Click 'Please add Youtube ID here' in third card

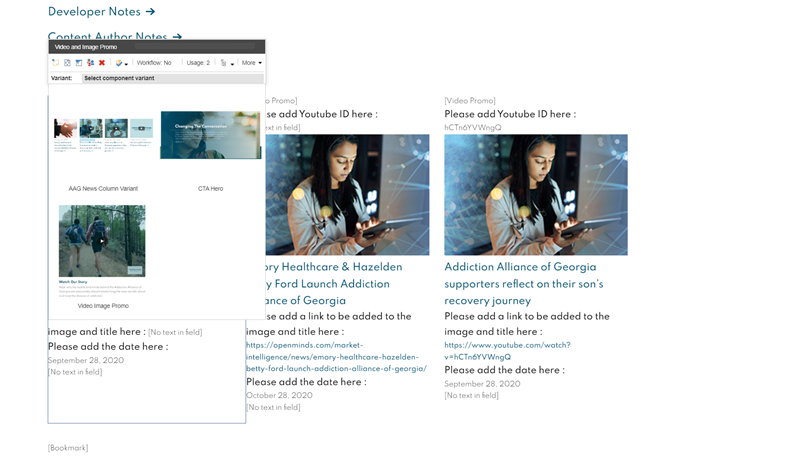tap(510, 114)
